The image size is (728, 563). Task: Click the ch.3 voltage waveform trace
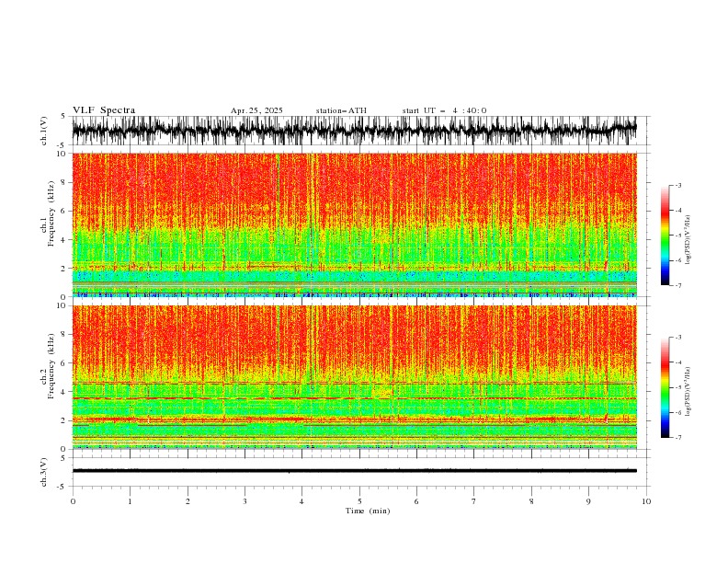click(x=354, y=471)
